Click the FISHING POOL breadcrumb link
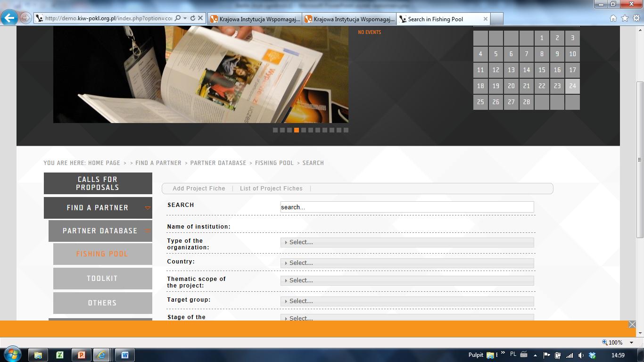The height and width of the screenshot is (362, 644). pos(274,163)
